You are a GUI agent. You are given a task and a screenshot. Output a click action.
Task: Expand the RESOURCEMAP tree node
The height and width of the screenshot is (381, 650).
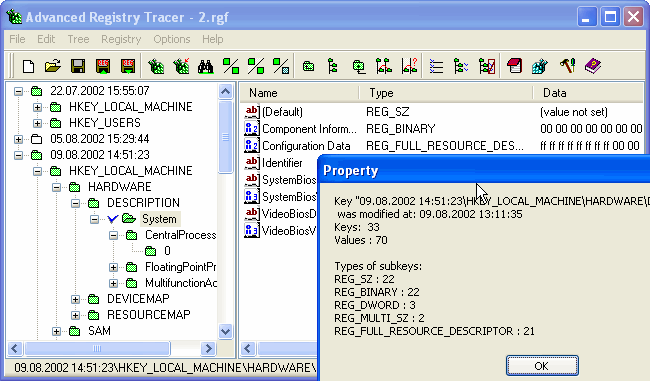(75, 315)
